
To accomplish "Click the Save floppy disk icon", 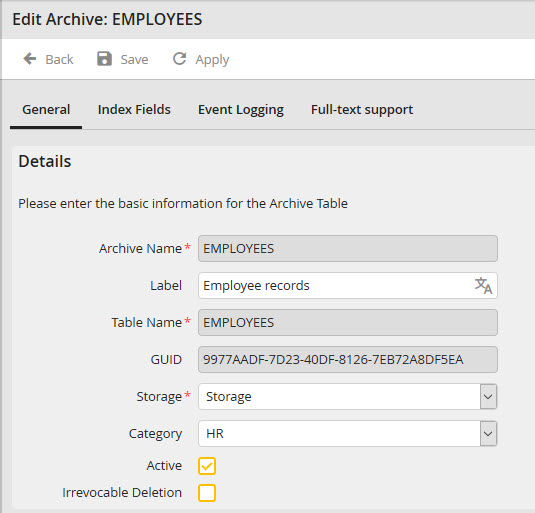I will (x=104, y=59).
